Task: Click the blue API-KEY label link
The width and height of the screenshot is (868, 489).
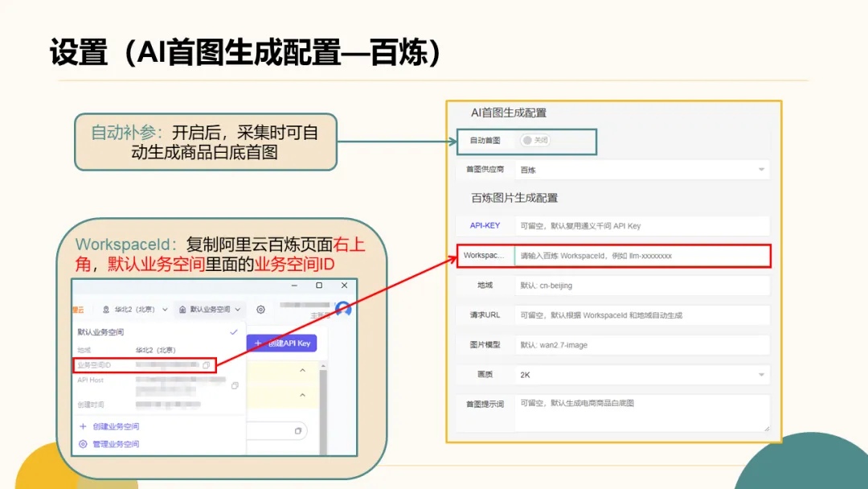Action: [x=485, y=226]
